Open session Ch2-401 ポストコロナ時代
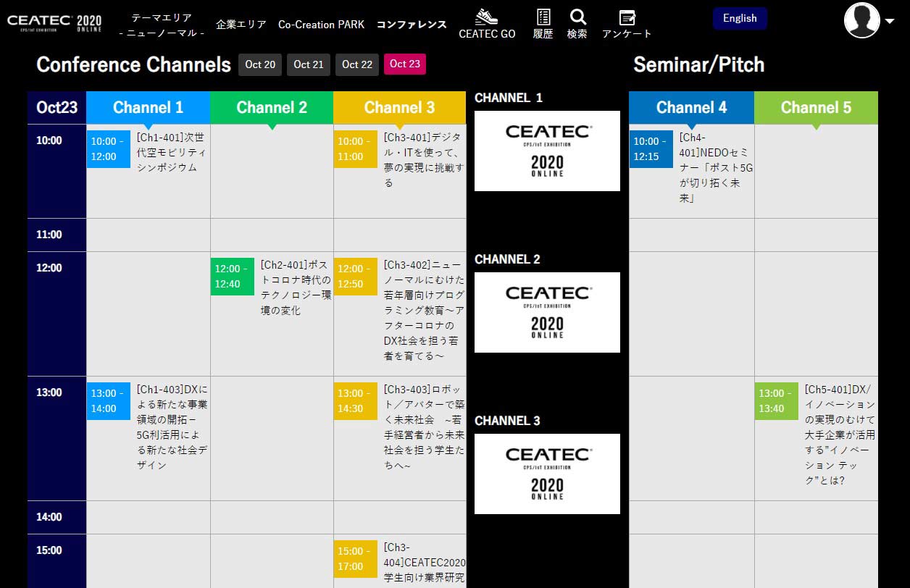 click(x=296, y=287)
